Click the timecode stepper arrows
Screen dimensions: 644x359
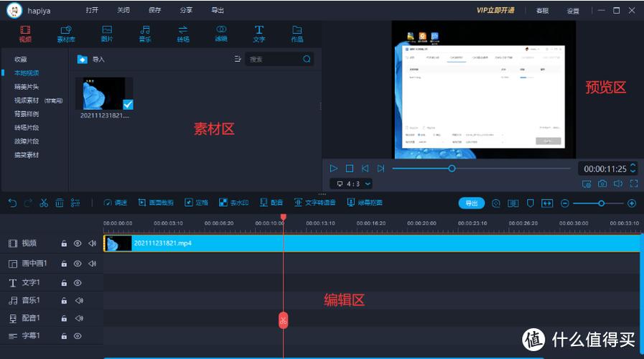pyautogui.click(x=633, y=169)
